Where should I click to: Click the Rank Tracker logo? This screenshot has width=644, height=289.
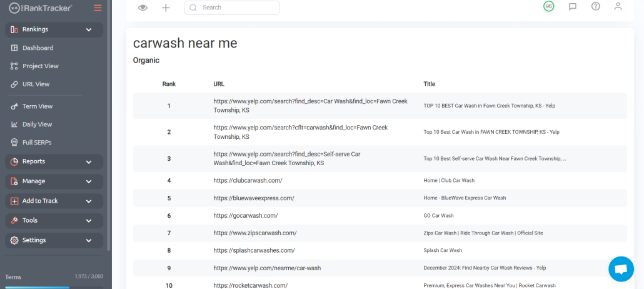point(41,8)
